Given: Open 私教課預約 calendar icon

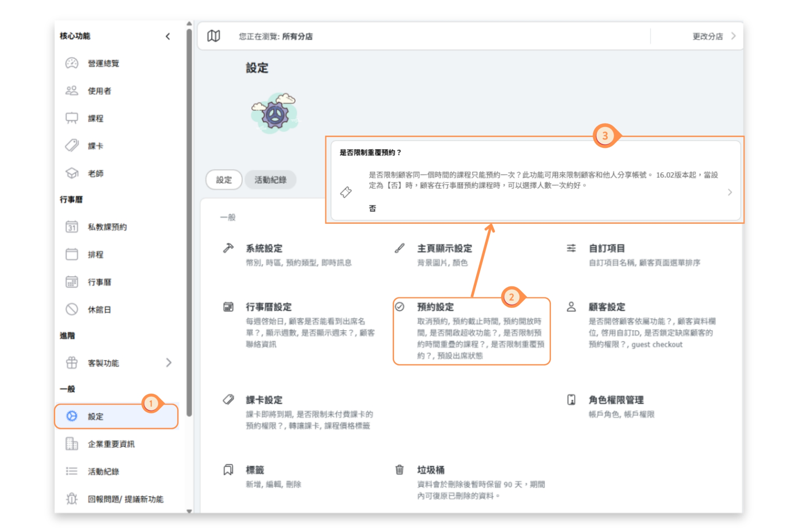Looking at the screenshot, I should (72, 227).
